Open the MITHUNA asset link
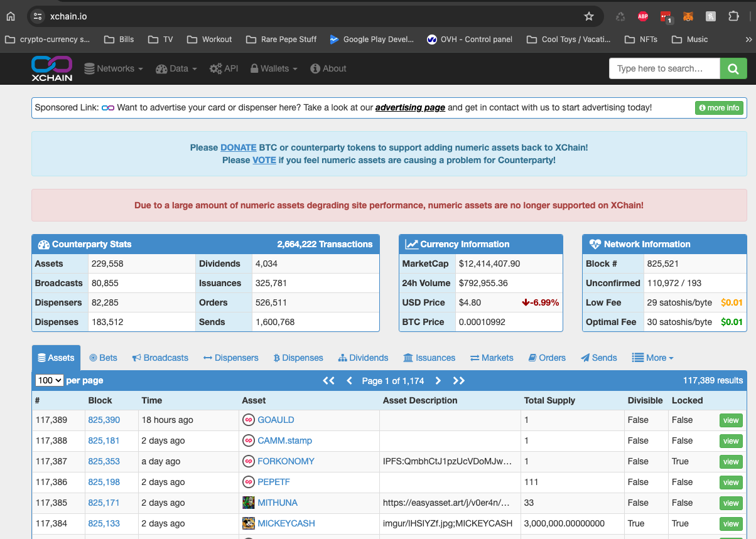The height and width of the screenshot is (539, 756). 278,503
